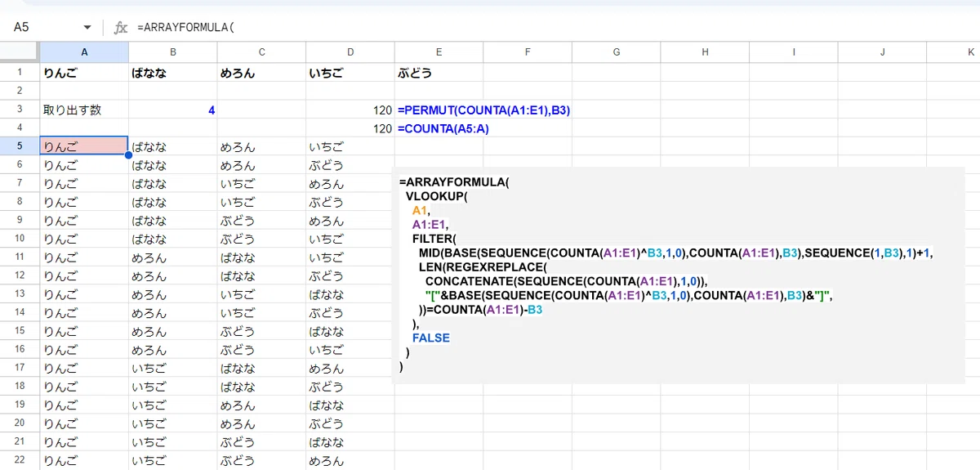Click the =PERMUT(COUNTA(A1:E1),B3) text

[x=483, y=110]
